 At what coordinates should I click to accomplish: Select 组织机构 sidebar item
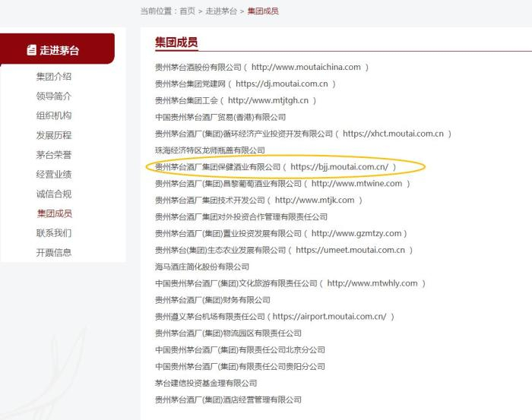click(54, 115)
